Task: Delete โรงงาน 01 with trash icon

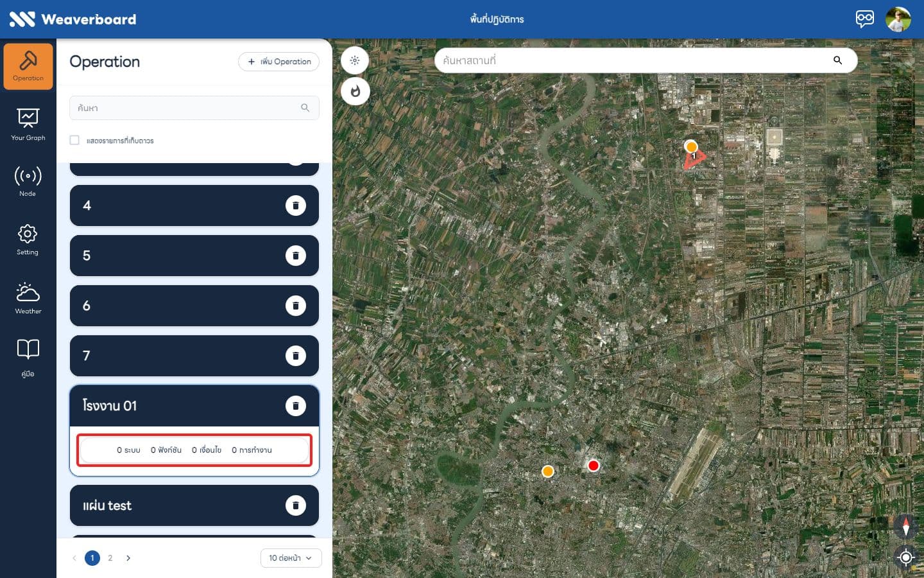Action: click(295, 406)
